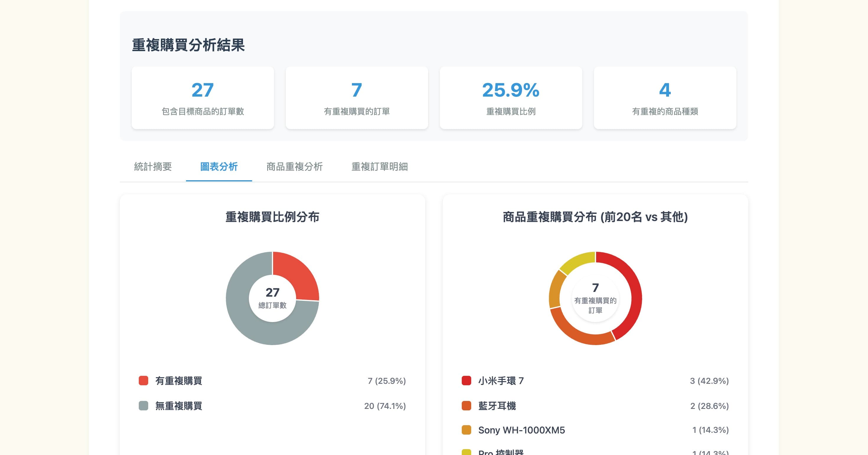The image size is (868, 455).
Task: Select the 有重複購買 legend label
Action: 179,381
